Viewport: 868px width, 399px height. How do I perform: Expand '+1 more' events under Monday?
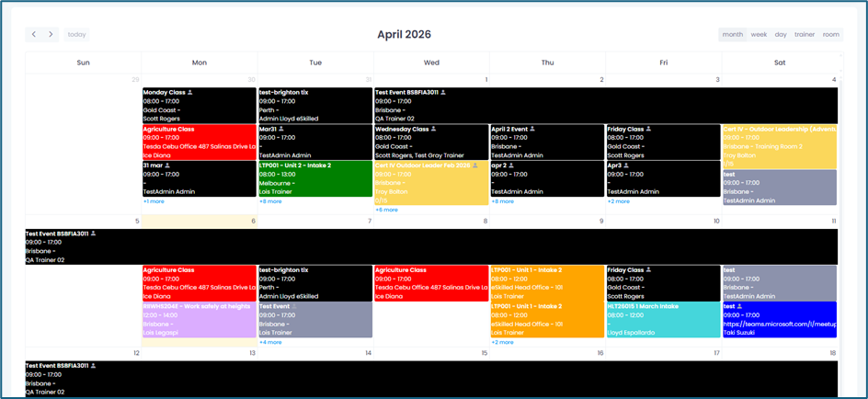[154, 201]
